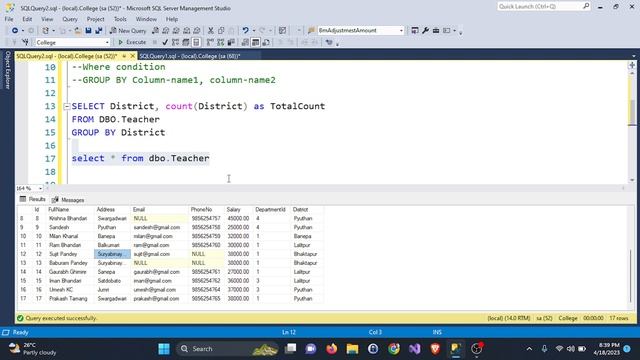Open the Query menu
The width and height of the screenshot is (640, 360).
pyautogui.click(x=70, y=19)
